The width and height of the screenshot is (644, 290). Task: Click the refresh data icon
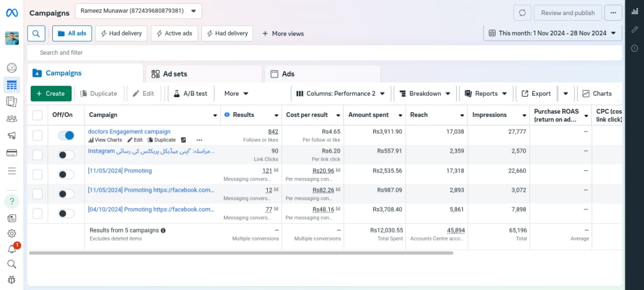point(522,13)
